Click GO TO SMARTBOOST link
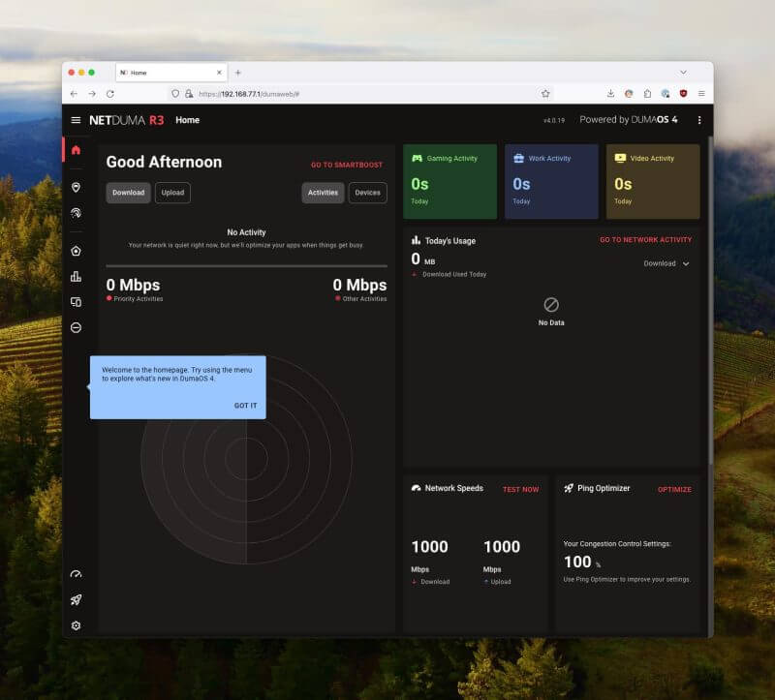775x700 pixels. click(347, 165)
